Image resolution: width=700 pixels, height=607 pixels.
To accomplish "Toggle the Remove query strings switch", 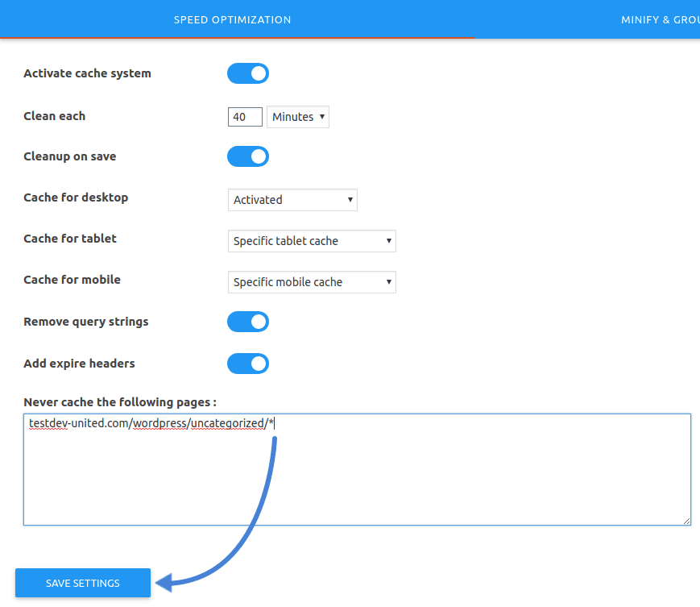I will [248, 322].
